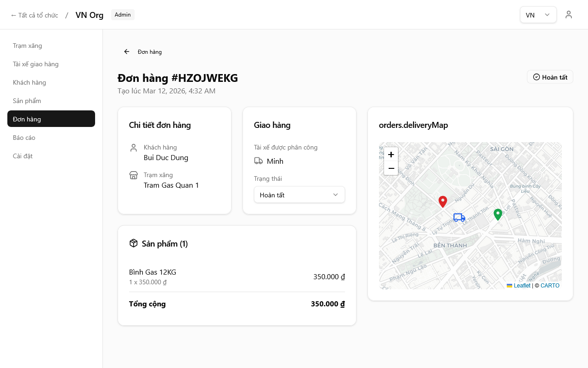Click the delivery truck icon on the map
588x368 pixels.
click(459, 218)
